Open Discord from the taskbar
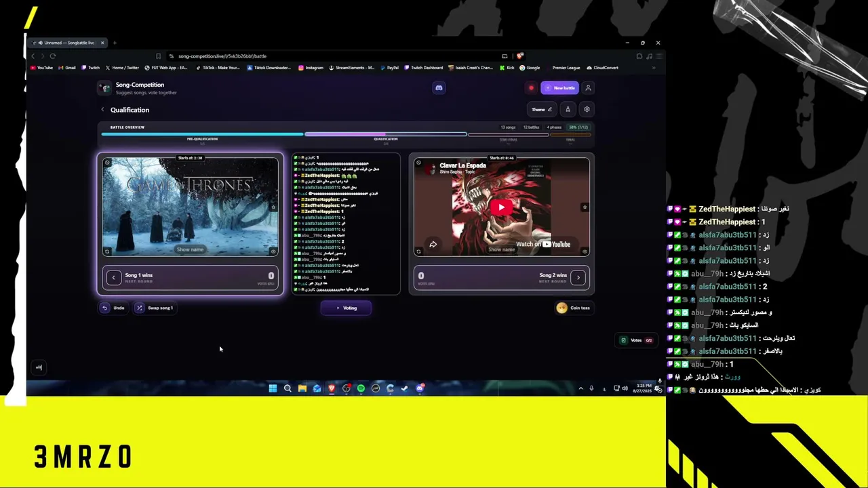Image resolution: width=868 pixels, height=488 pixels. coord(420,388)
